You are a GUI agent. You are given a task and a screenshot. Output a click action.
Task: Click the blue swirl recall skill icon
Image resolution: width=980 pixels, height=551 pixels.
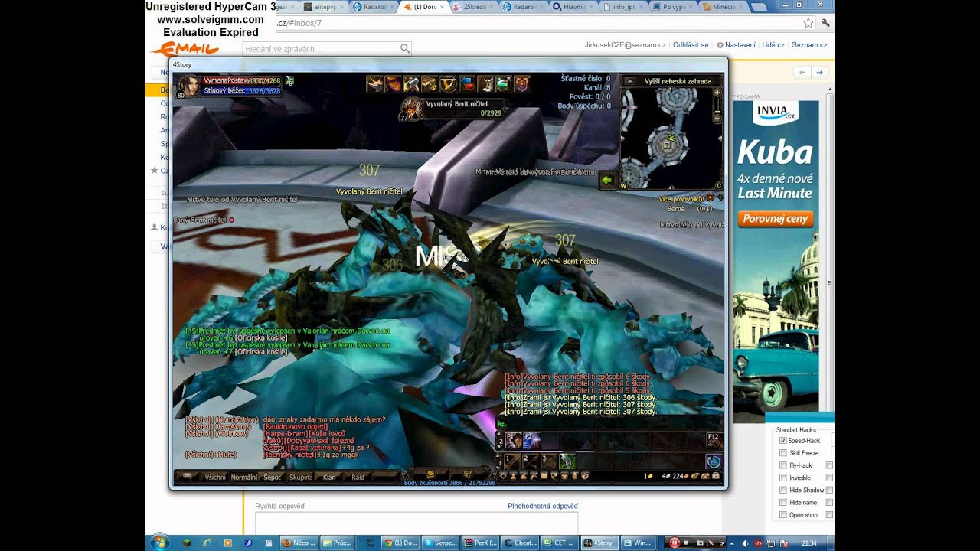pos(714,461)
